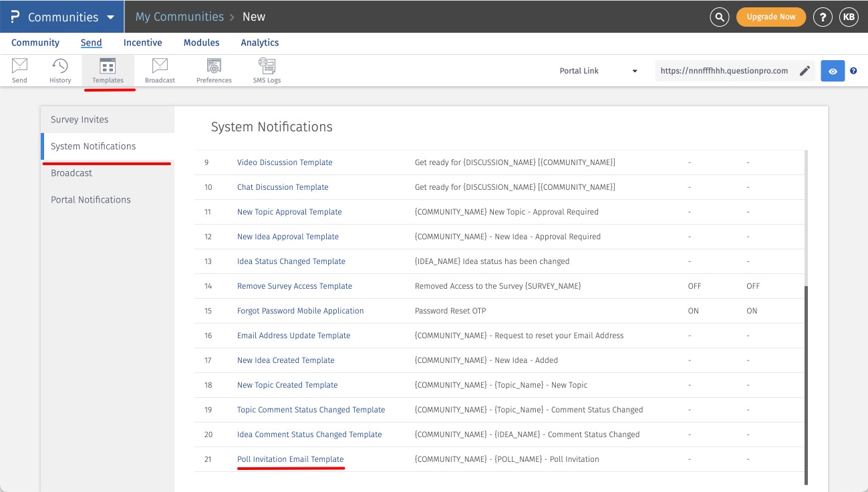Click the notifications list vertical scrollbar
Image resolution: width=868 pixels, height=492 pixels.
806,384
